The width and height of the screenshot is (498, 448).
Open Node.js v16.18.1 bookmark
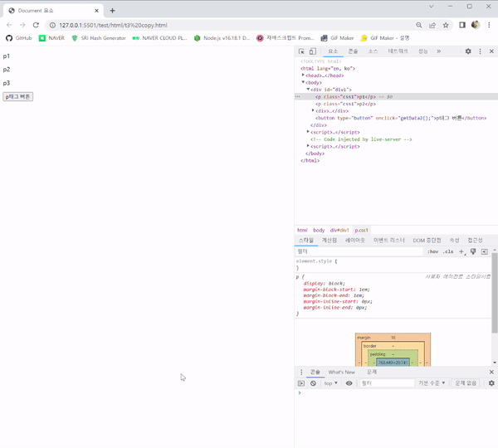pyautogui.click(x=222, y=38)
